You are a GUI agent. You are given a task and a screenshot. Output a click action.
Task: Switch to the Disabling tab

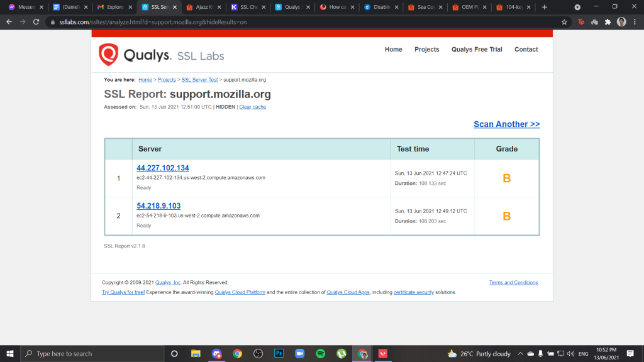[381, 7]
